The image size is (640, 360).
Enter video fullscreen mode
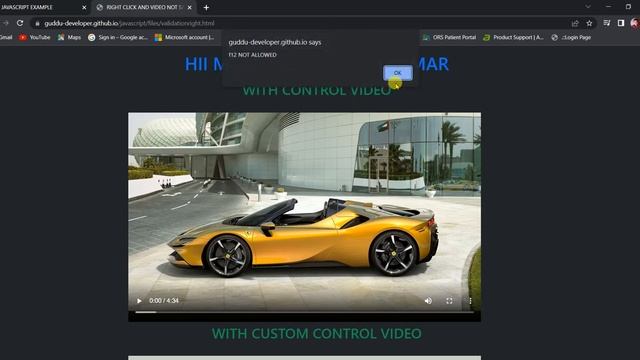pyautogui.click(x=449, y=301)
